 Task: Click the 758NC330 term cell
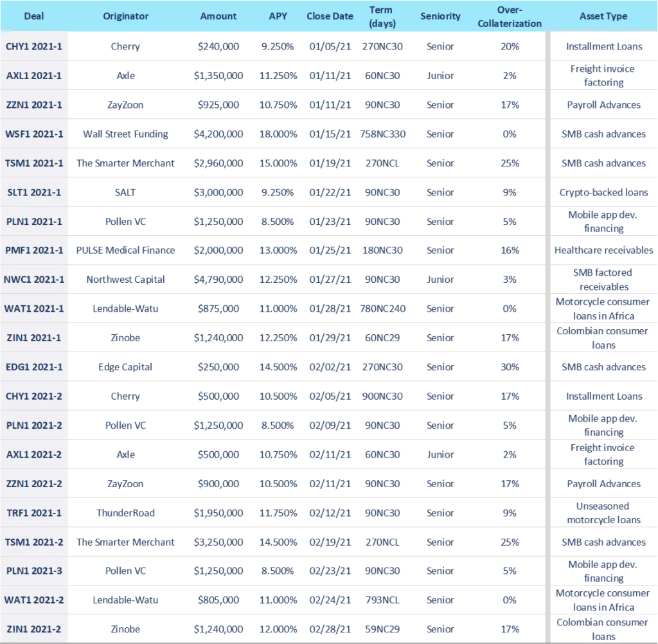point(382,134)
